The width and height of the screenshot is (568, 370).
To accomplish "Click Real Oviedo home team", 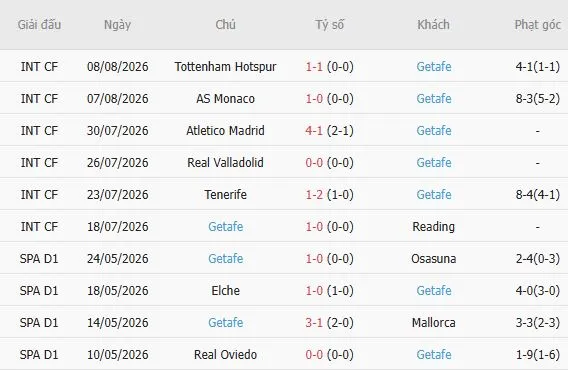I will pyautogui.click(x=225, y=354).
